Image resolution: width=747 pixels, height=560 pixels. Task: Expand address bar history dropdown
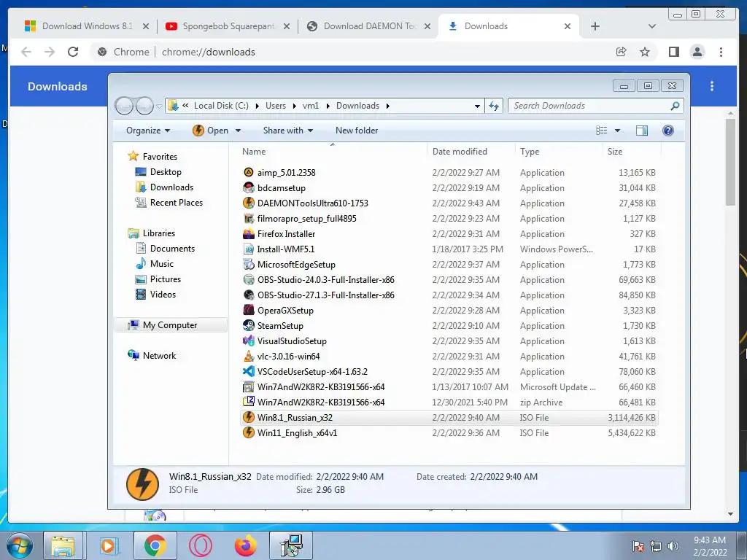477,106
